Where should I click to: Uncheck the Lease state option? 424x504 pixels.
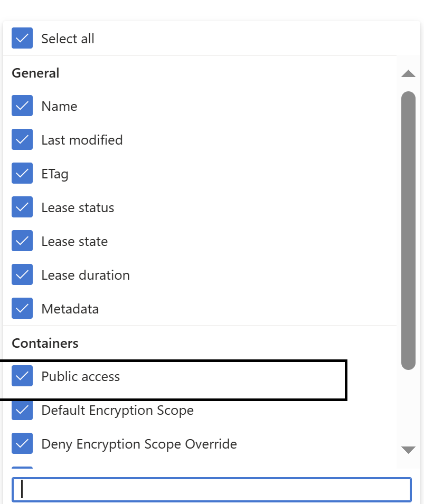tap(22, 241)
